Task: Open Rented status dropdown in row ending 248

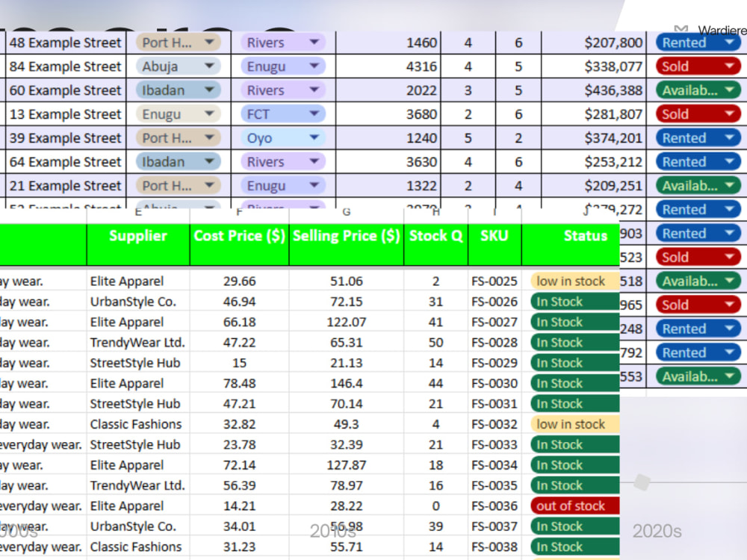Action: [698, 329]
